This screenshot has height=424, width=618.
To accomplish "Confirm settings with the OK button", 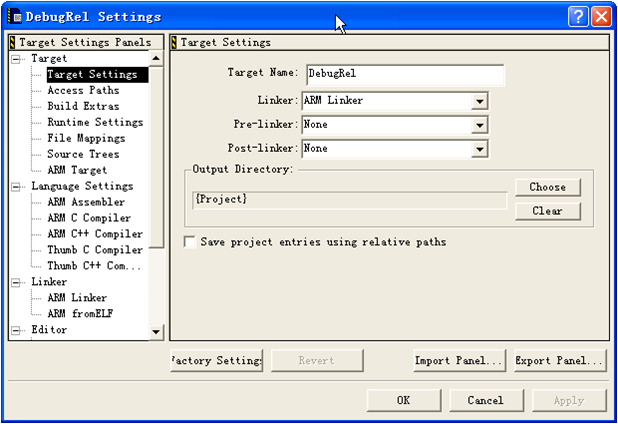I will (403, 400).
